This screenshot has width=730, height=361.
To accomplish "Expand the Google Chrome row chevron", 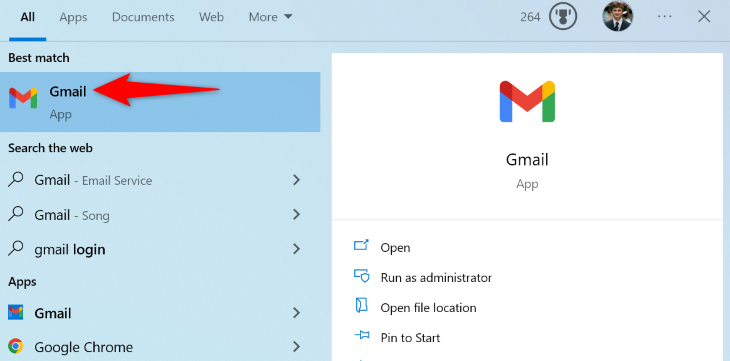I will pyautogui.click(x=296, y=346).
